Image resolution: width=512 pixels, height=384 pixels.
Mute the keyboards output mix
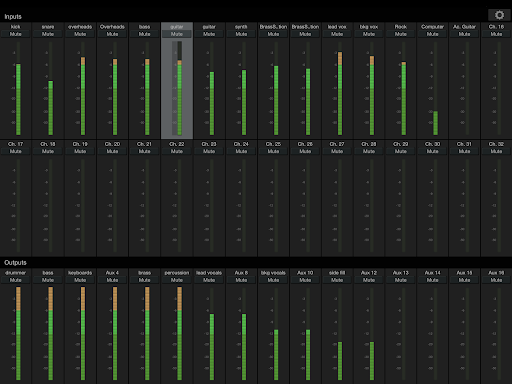[80, 280]
